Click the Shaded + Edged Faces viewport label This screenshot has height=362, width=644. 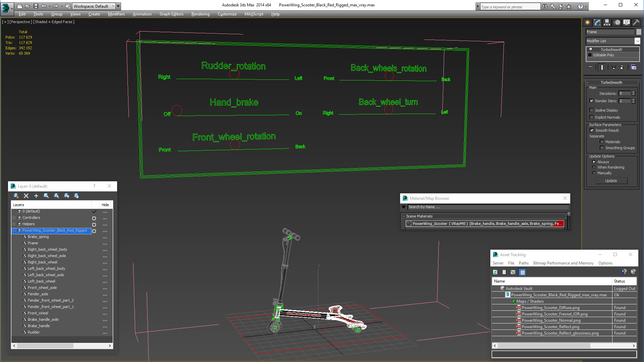54,22
